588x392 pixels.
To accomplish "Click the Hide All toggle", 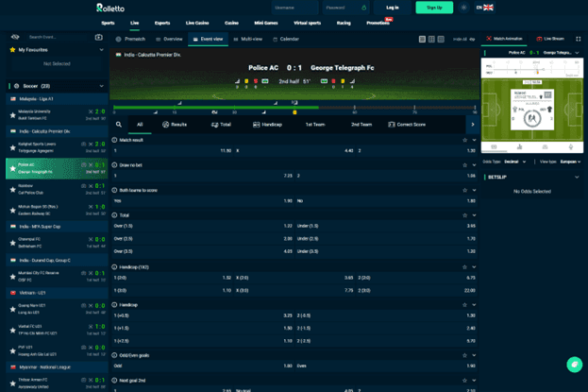I will (463, 39).
